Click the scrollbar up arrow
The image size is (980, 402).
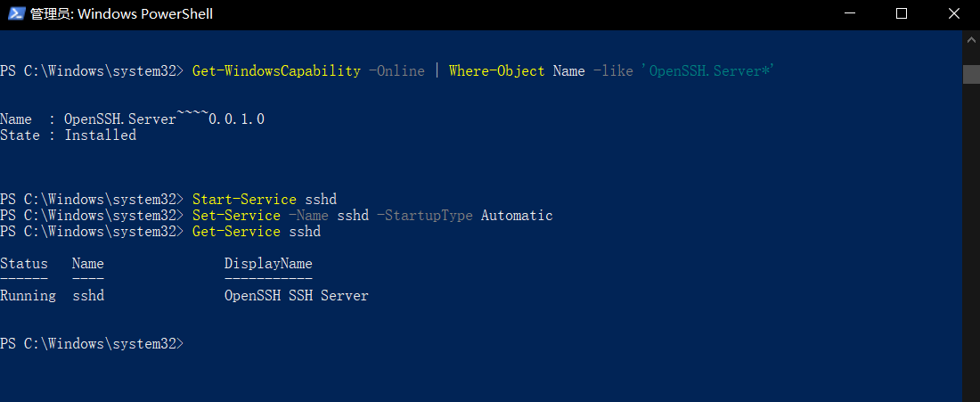[970, 39]
